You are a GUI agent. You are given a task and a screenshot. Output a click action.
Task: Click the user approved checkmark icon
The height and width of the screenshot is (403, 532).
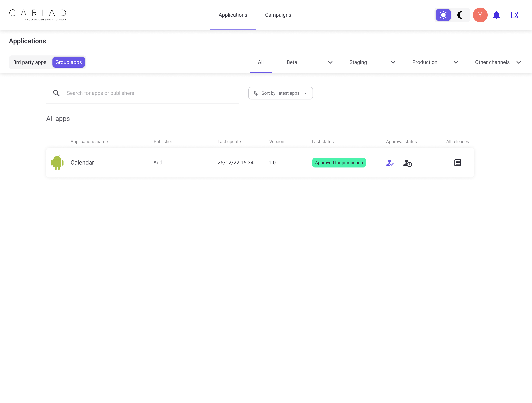point(390,163)
